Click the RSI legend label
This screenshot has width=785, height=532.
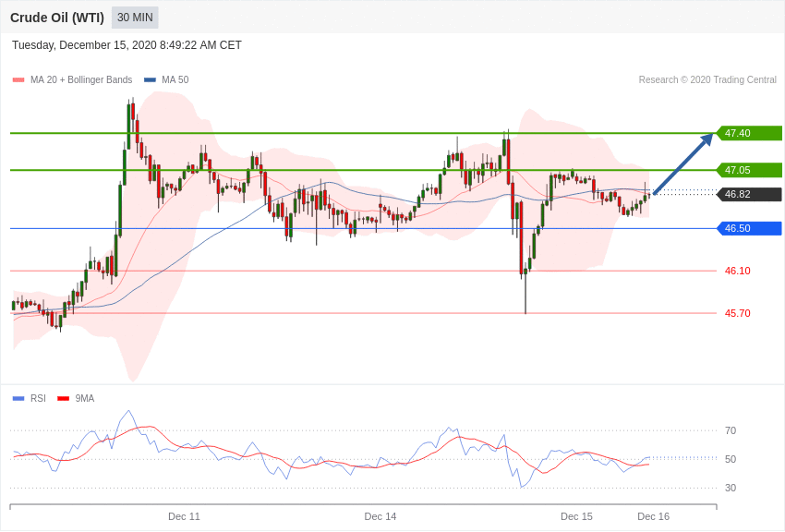(38, 398)
